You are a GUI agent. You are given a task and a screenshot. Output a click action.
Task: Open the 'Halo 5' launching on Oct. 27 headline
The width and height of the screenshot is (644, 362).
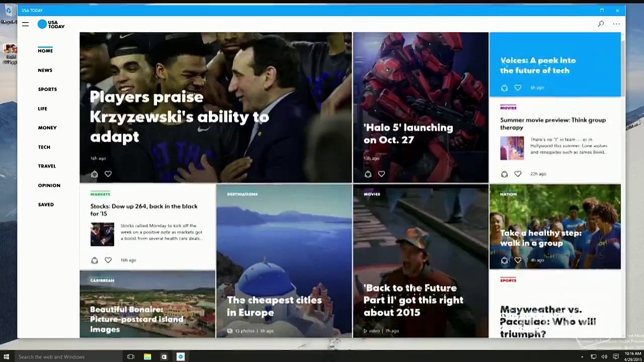(408, 134)
